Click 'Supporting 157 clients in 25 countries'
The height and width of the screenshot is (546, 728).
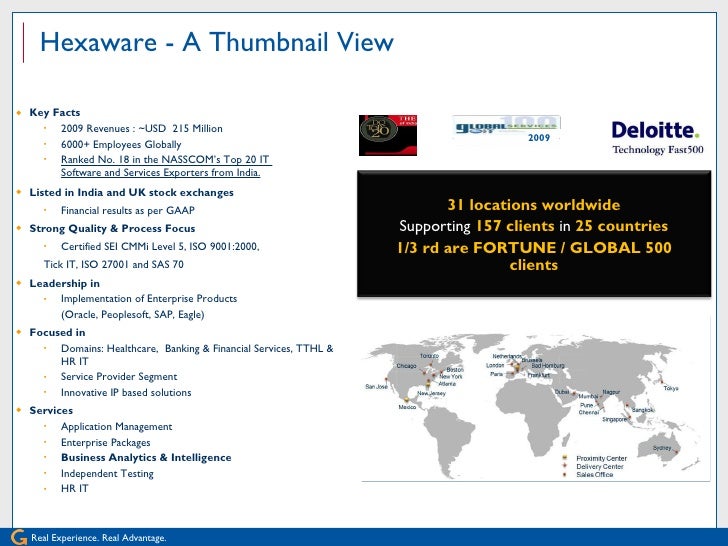533,226
